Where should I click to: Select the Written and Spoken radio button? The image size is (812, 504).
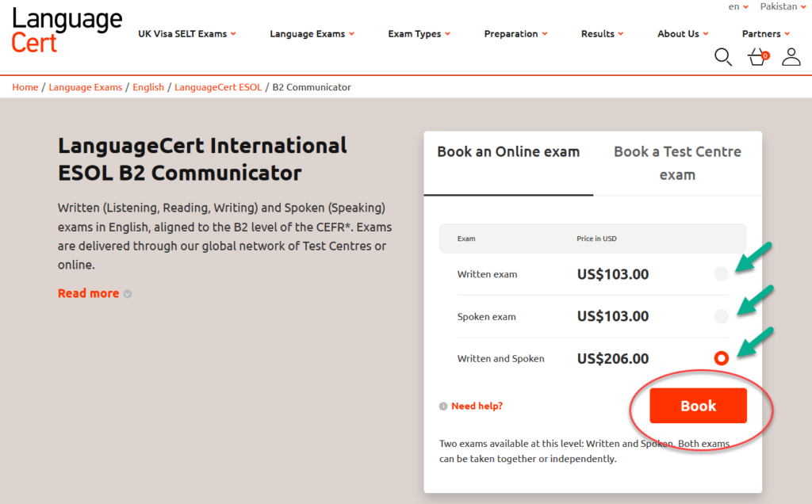click(x=722, y=358)
